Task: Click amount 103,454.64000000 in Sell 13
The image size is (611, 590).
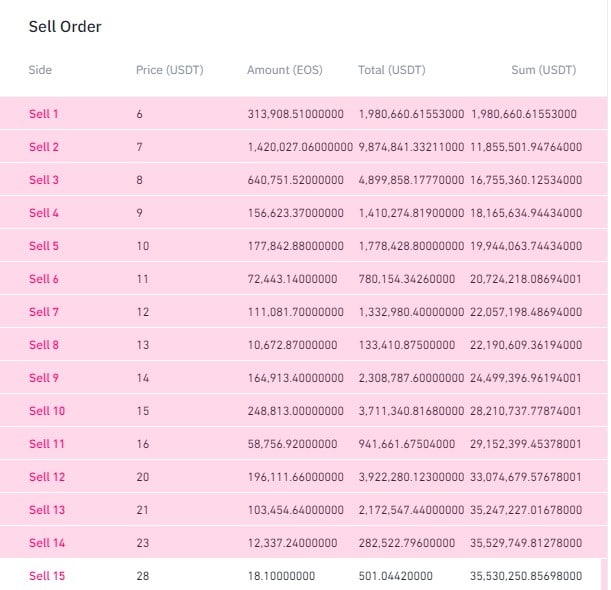Action: [296, 510]
